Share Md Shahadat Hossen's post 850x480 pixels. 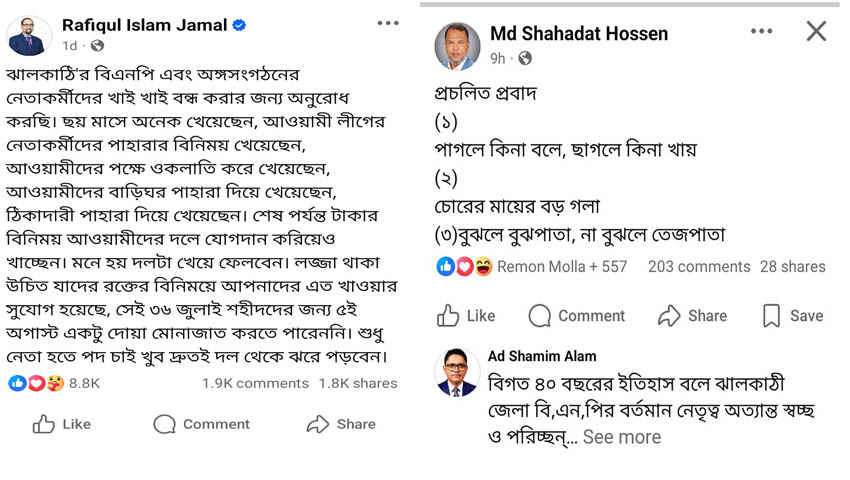pos(692,316)
